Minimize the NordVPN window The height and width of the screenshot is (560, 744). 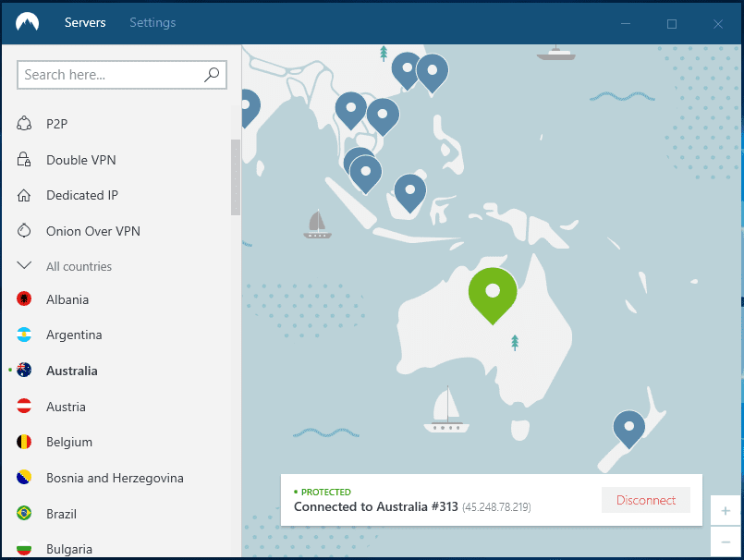[x=626, y=23]
